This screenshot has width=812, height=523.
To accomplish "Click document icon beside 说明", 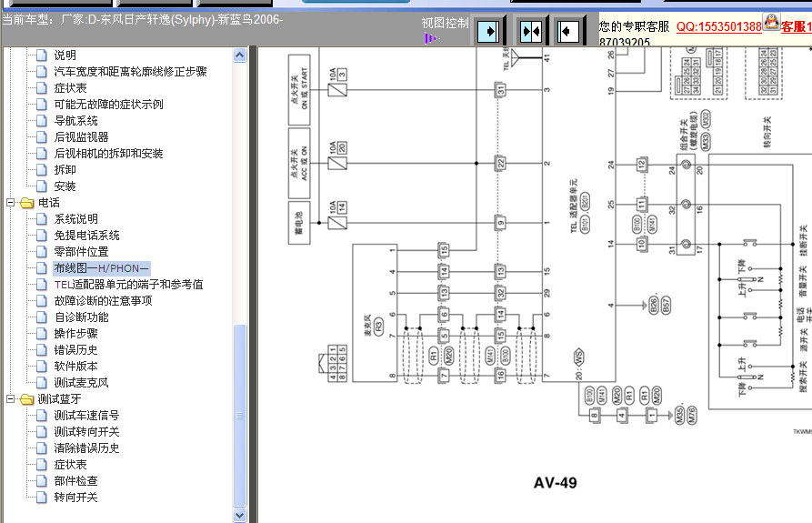I will tap(42, 55).
